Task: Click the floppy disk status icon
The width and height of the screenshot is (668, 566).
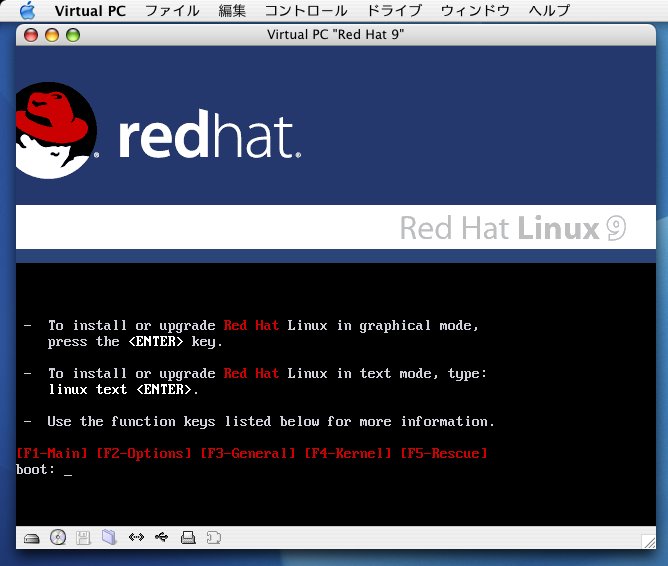Action: (83, 538)
